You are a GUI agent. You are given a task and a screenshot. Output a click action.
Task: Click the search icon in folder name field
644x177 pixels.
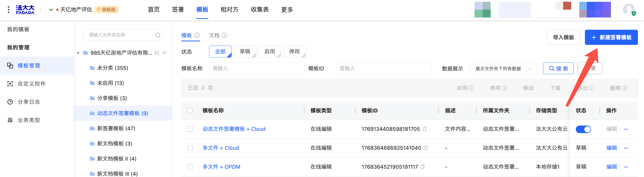pyautogui.click(x=158, y=35)
